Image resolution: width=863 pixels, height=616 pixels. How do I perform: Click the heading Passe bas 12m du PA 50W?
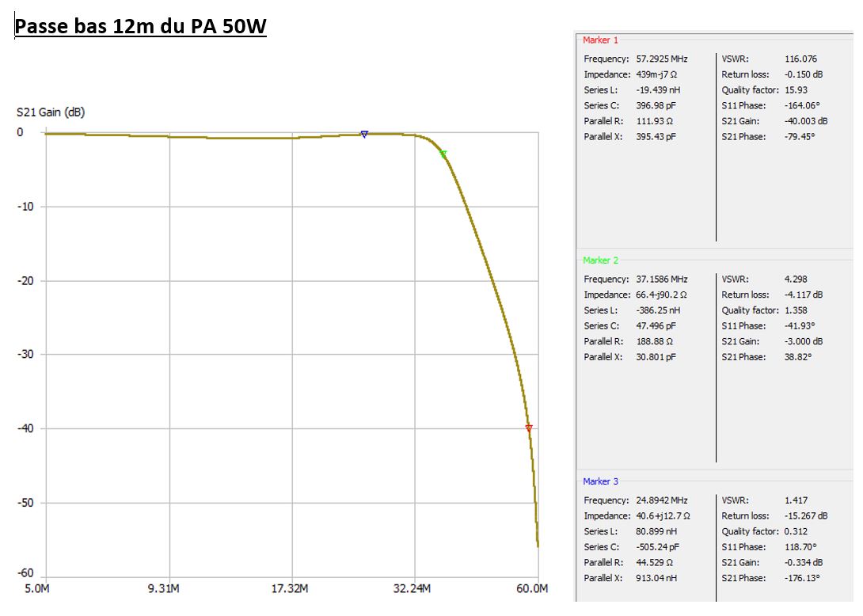[140, 26]
